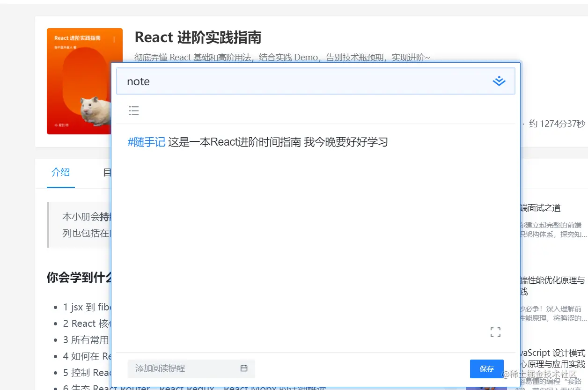Image resolution: width=588 pixels, height=390 pixels.
Task: Click the double-chevron icon in note title bar
Action: coord(499,81)
